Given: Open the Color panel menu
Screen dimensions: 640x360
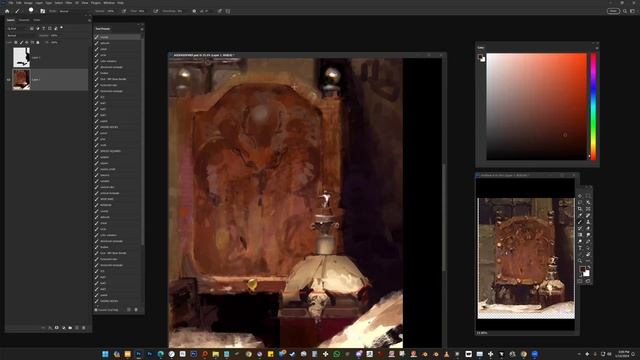Looking at the screenshot, I should pos(597,48).
